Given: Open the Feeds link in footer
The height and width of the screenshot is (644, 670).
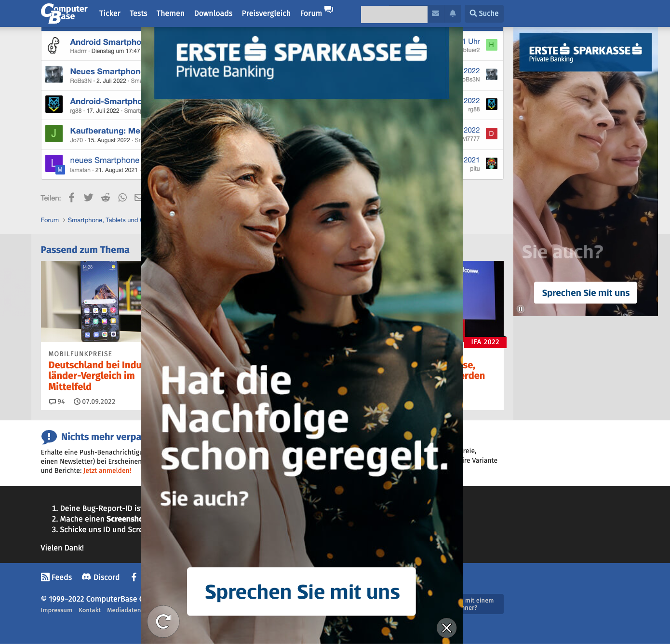Looking at the screenshot, I should [x=56, y=577].
